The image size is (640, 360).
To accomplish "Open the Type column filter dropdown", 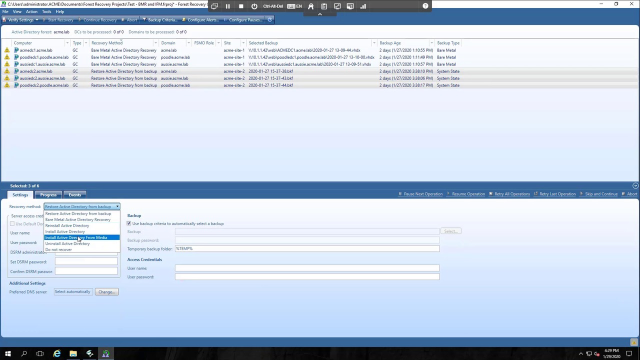I will [86, 43].
